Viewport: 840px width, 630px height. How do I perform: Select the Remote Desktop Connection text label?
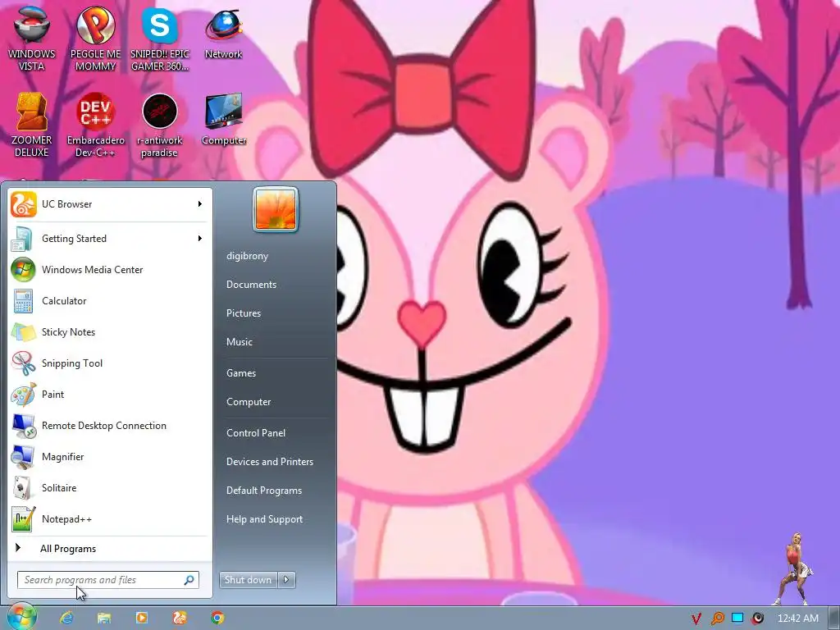(x=104, y=426)
